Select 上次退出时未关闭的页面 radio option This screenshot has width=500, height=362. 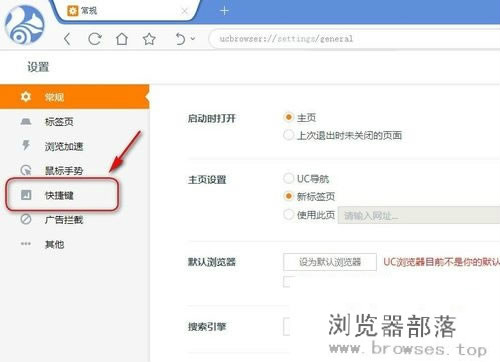[x=288, y=135]
